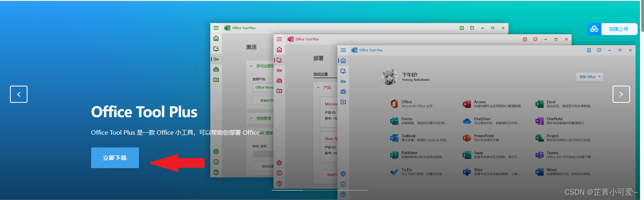Open the hamburger menu in the red 部署 window

coord(279,39)
